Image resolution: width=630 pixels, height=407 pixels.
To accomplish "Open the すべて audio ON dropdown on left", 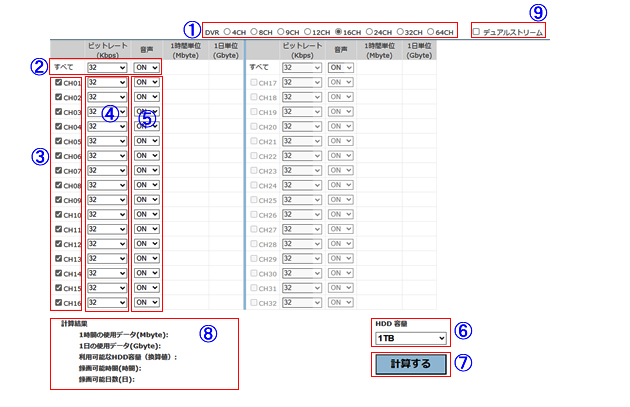I will [147, 67].
